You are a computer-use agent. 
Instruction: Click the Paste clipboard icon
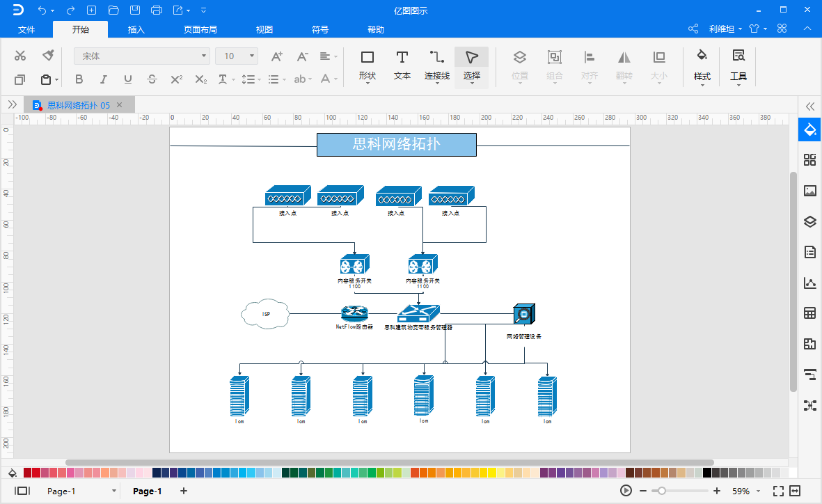(x=46, y=80)
